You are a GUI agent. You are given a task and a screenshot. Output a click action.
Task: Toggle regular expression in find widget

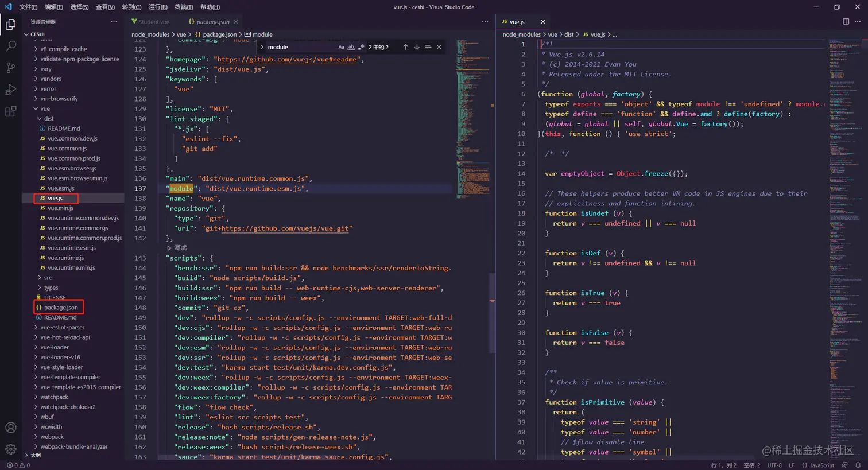(x=361, y=47)
